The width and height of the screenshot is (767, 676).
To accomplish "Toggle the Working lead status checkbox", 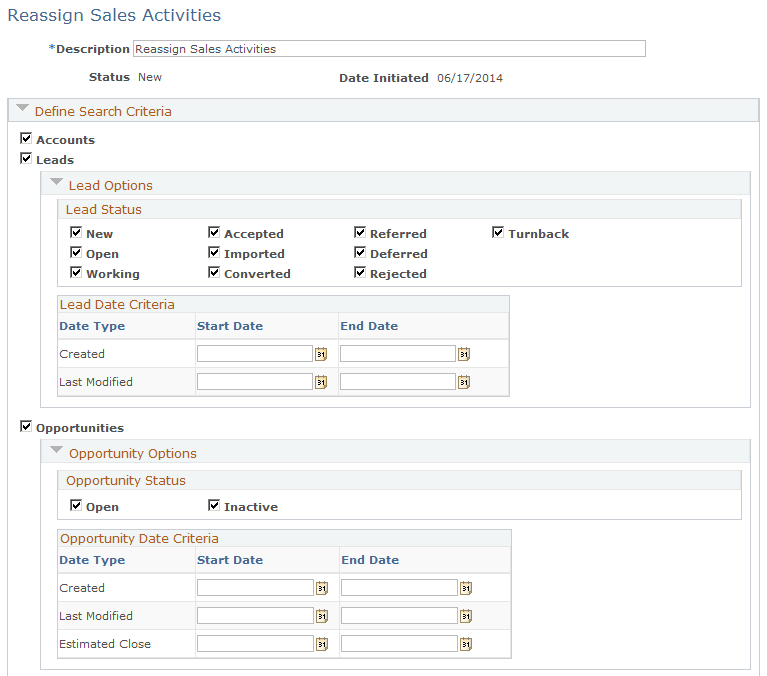I will (x=76, y=272).
